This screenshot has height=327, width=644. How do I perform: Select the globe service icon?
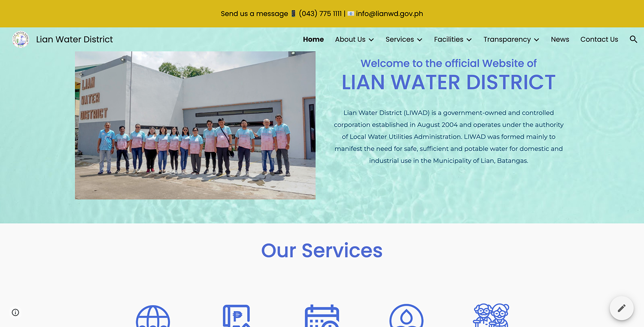click(153, 316)
